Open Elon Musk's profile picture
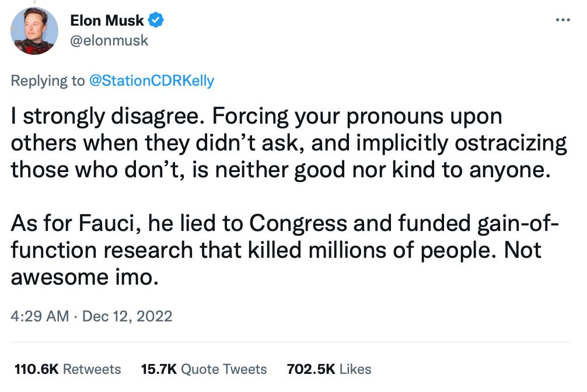 pos(35,32)
